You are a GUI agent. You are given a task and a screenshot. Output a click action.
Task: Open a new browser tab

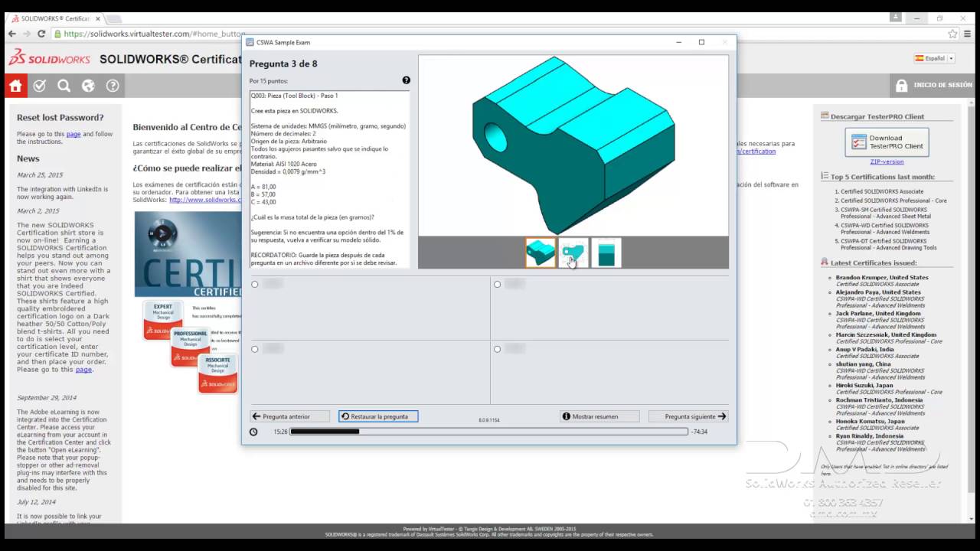(x=113, y=18)
